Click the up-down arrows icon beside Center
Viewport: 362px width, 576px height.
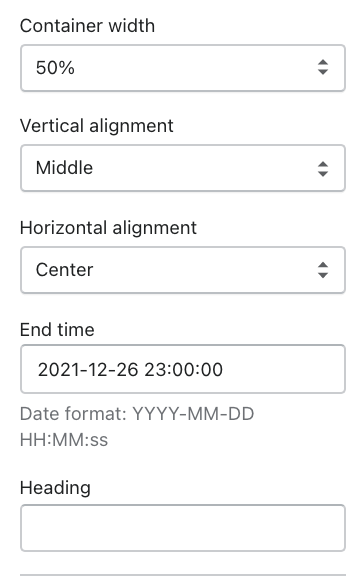coord(323,270)
